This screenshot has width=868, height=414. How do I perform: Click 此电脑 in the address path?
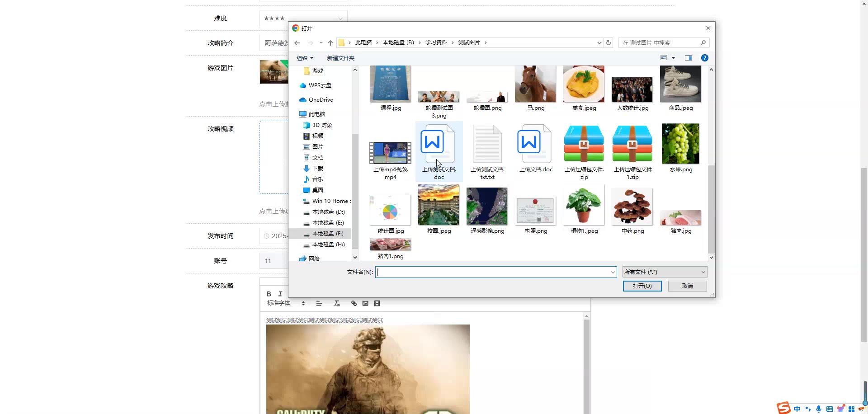coord(363,42)
